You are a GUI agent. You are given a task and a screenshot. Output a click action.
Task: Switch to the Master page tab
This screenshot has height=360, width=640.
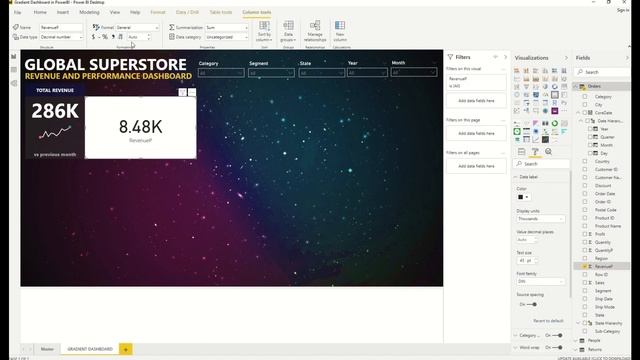pos(47,349)
